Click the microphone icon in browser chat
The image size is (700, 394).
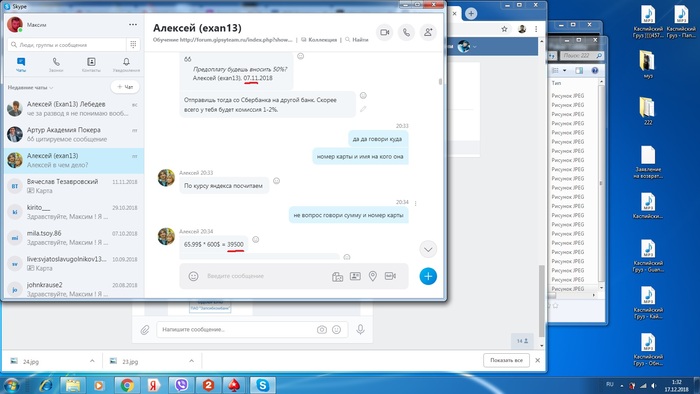coord(360,330)
